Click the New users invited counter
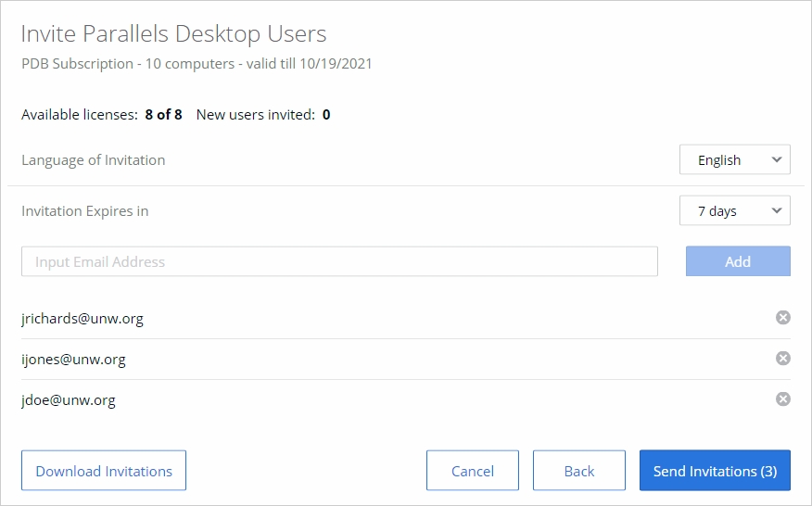This screenshot has height=506, width=812. 263,115
